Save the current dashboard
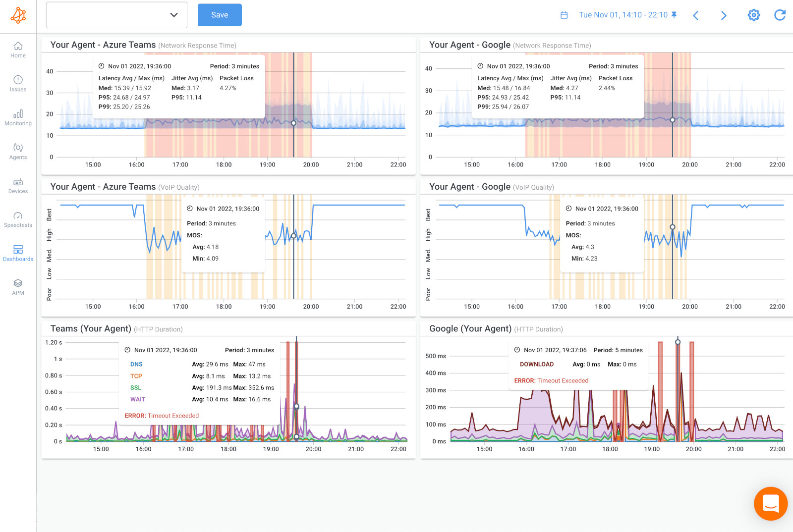Screen dimensions: 793x532 (219, 15)
